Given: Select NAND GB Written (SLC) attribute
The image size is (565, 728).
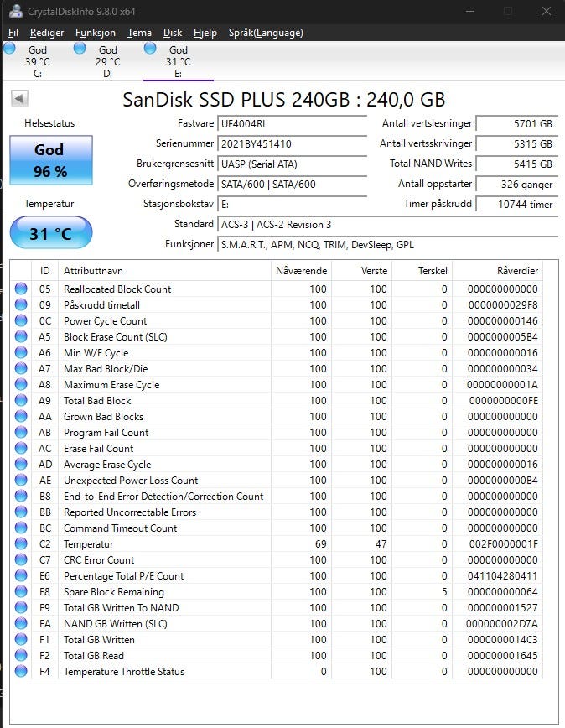Looking at the screenshot, I should pyautogui.click(x=116, y=623).
